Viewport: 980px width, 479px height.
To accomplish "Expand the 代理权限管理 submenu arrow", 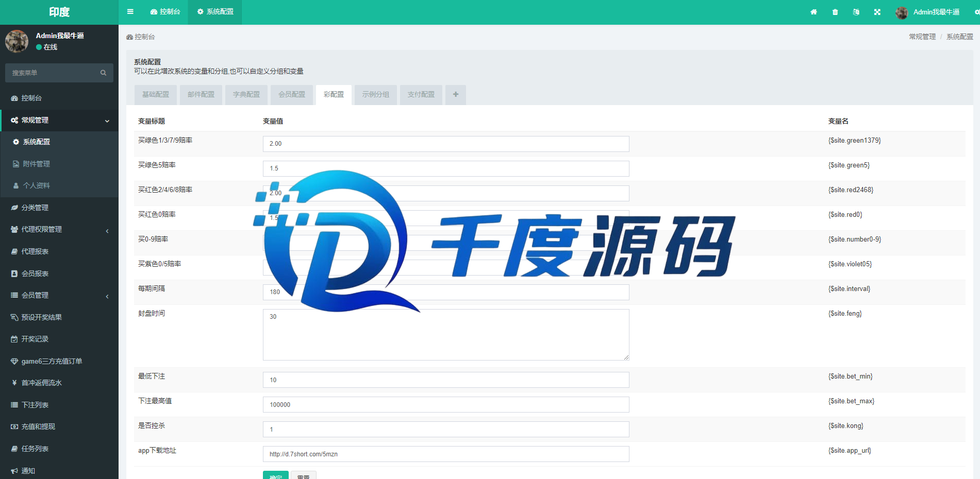I will point(107,231).
